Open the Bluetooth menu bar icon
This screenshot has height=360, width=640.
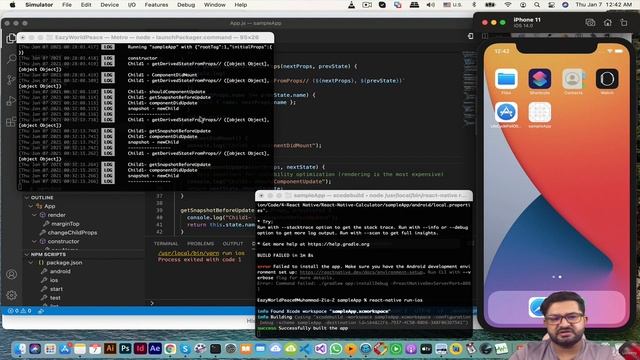coord(474,5)
